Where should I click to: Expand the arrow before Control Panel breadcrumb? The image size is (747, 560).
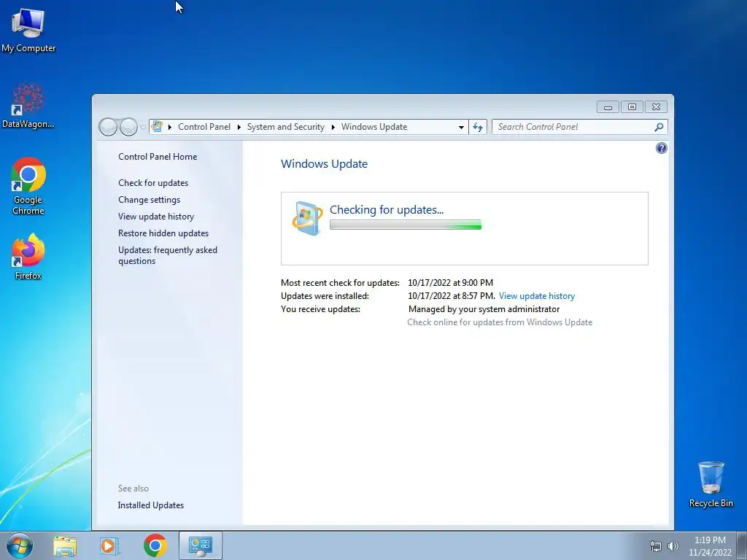pos(169,127)
